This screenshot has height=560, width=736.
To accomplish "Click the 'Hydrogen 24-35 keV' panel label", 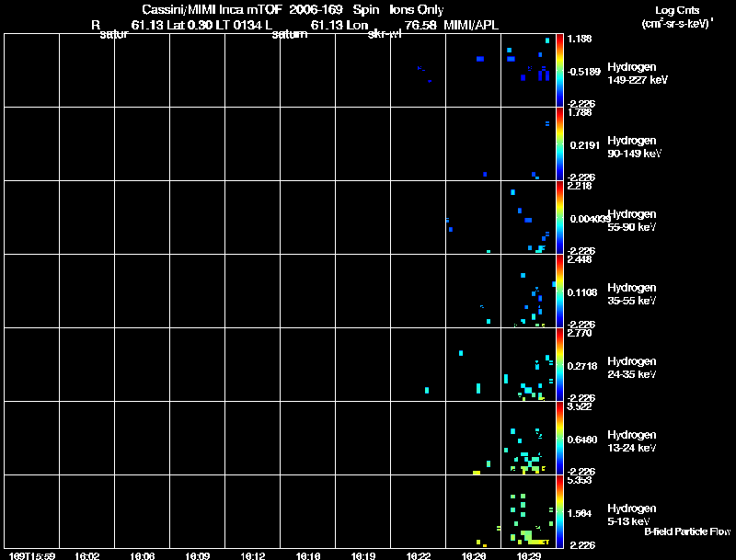I will [x=632, y=368].
